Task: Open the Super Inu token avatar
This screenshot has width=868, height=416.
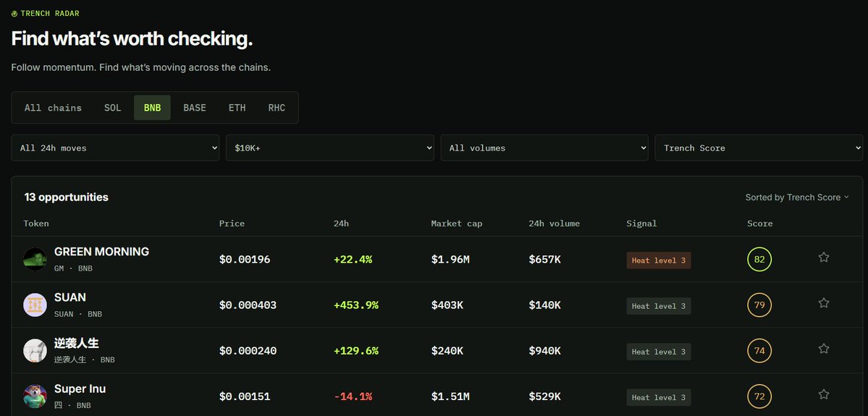Action: [x=35, y=396]
